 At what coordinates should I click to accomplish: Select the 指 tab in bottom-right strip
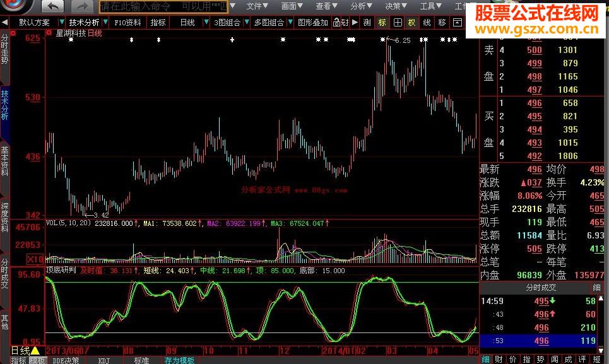click(527, 360)
